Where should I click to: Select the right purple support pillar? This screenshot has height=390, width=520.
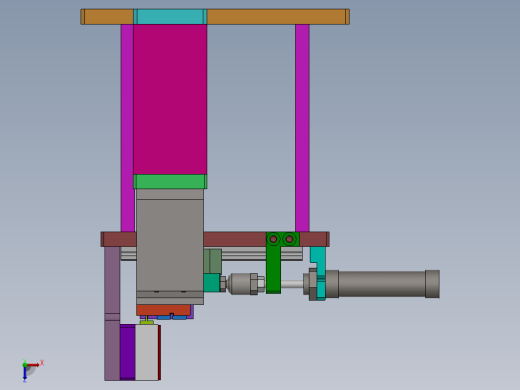tap(302, 128)
